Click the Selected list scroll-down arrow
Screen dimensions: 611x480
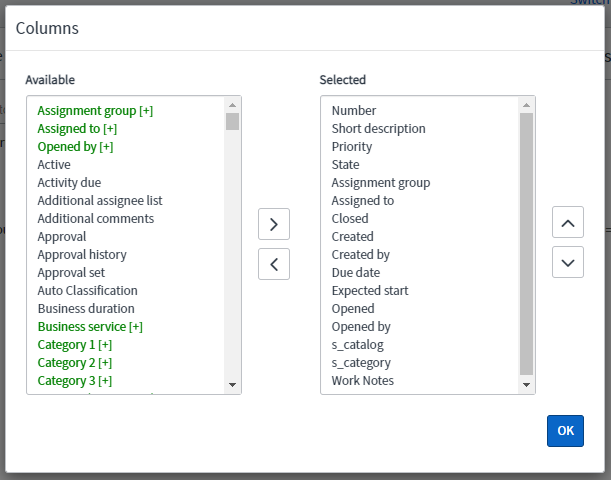[526, 385]
